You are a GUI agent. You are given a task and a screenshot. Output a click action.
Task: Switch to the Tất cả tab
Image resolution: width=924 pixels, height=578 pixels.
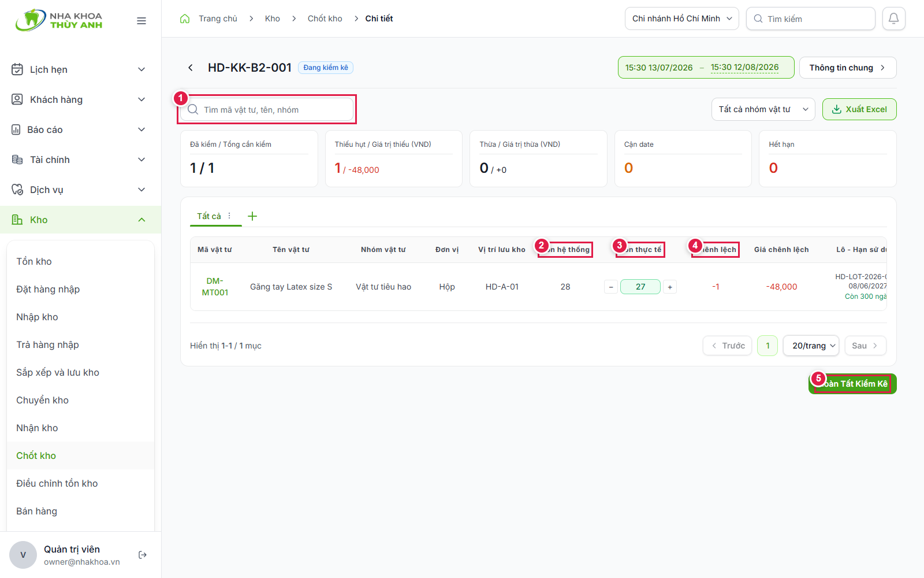[209, 216]
